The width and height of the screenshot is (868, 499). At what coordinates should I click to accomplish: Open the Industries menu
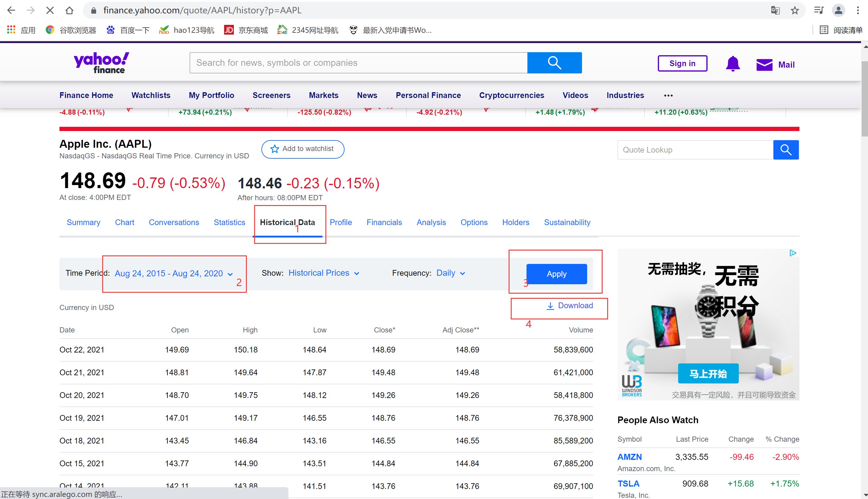(x=625, y=95)
